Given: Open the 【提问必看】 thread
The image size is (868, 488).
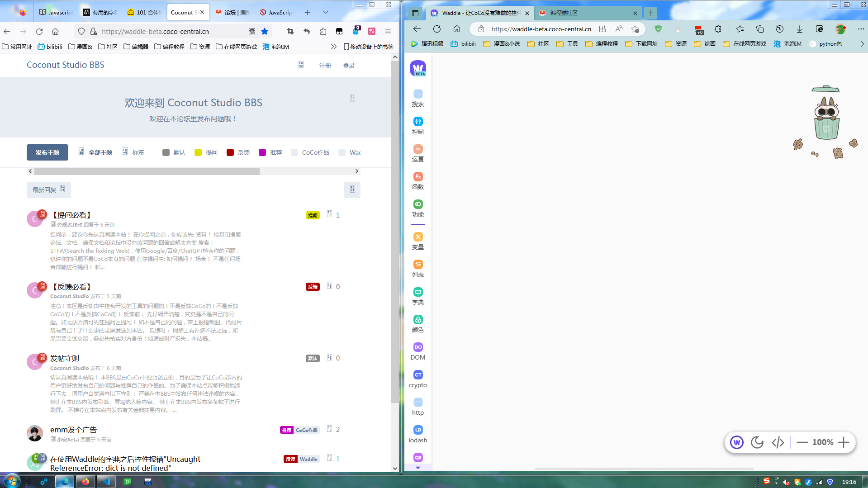Looking at the screenshot, I should coord(72,215).
